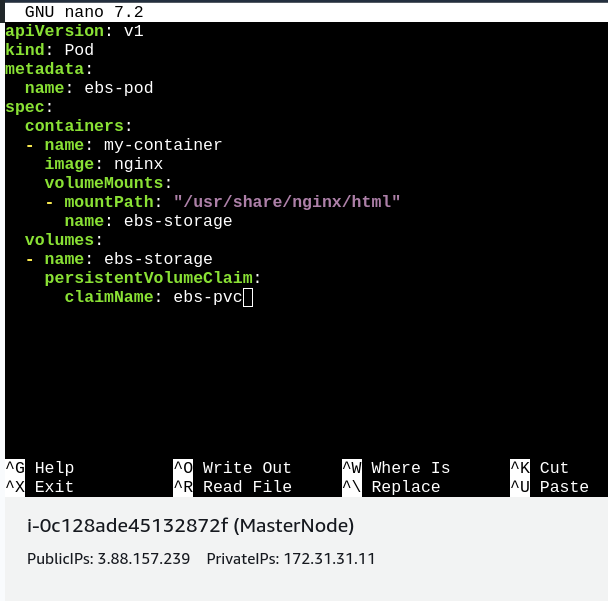Place cursor on apiVersion: v1 line

pyautogui.click(x=74, y=31)
